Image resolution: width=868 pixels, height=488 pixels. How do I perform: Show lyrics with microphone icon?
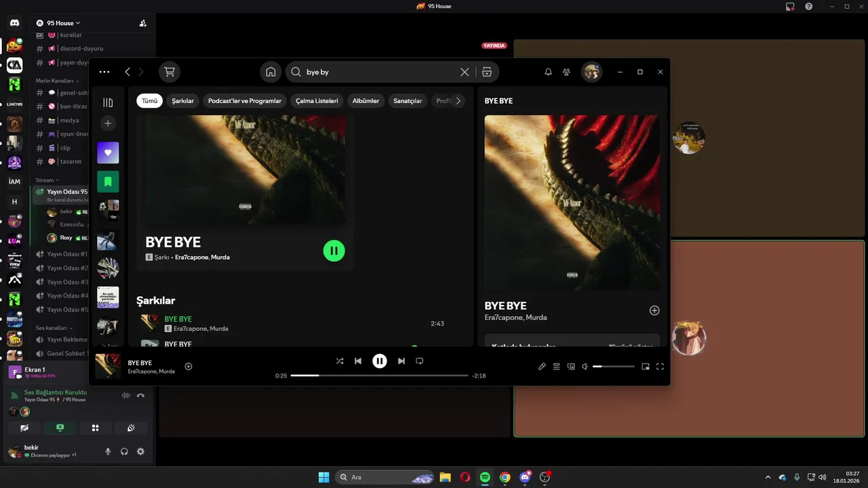542,367
